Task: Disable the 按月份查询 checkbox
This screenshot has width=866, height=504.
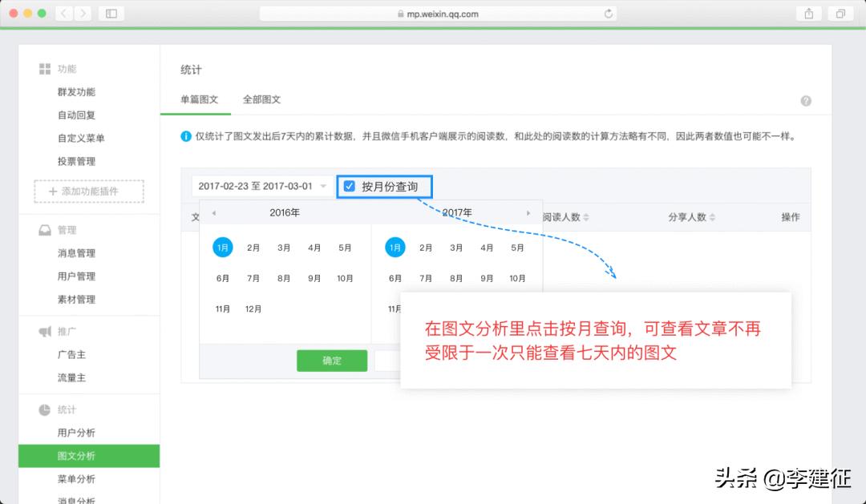Action: coord(349,186)
